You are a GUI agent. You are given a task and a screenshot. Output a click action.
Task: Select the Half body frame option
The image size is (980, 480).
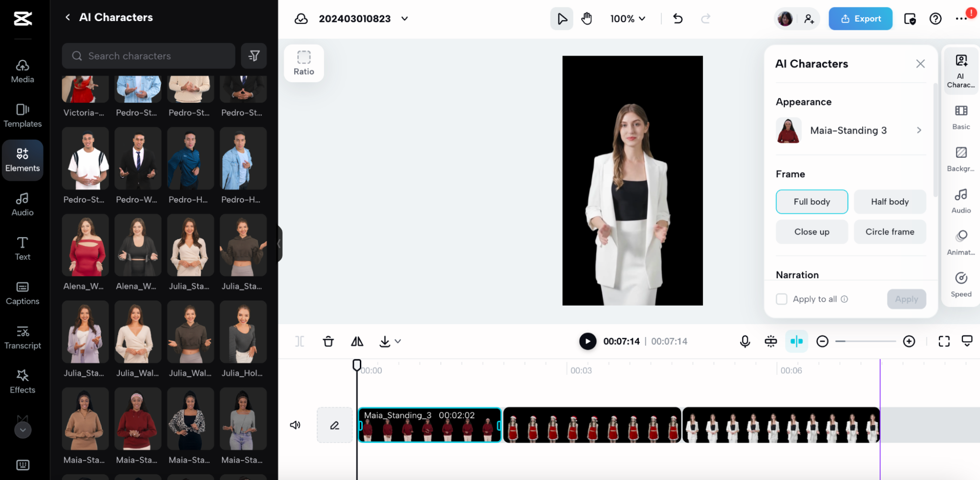[x=889, y=201]
